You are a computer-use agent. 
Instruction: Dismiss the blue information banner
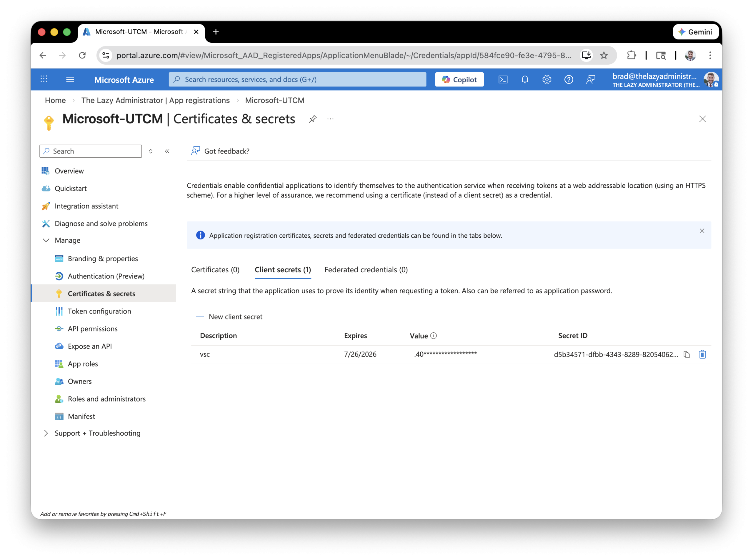point(702,231)
